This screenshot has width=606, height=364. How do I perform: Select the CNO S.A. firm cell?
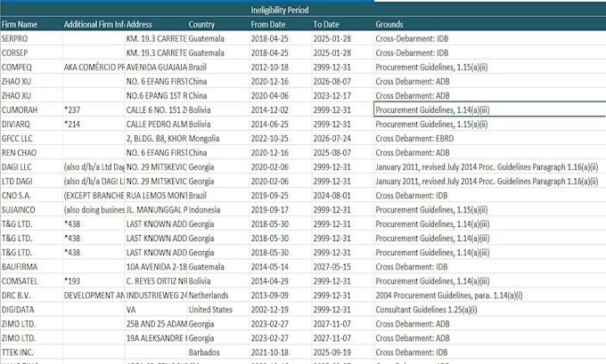pos(31,196)
